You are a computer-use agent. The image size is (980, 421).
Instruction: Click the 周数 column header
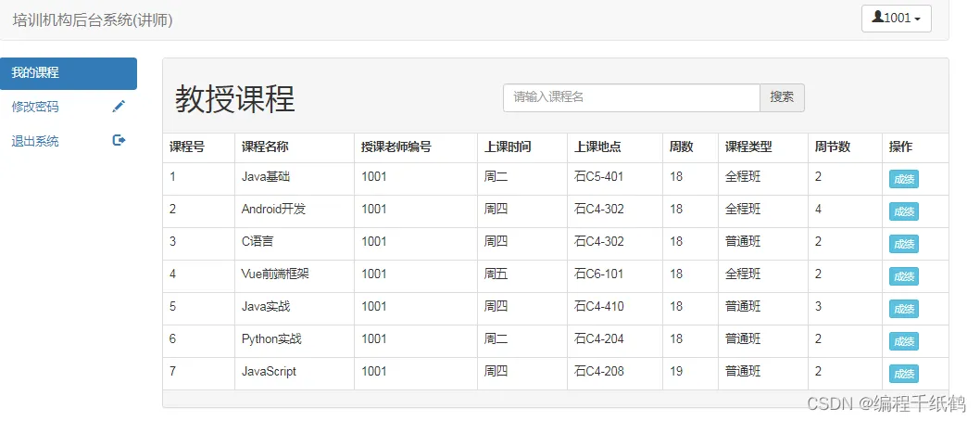(x=681, y=147)
